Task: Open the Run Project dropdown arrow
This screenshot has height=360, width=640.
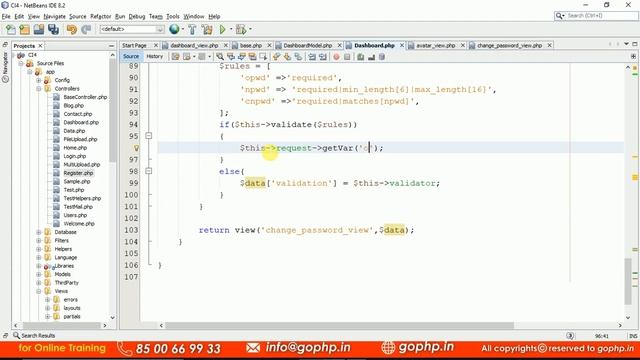Action: click(x=231, y=29)
